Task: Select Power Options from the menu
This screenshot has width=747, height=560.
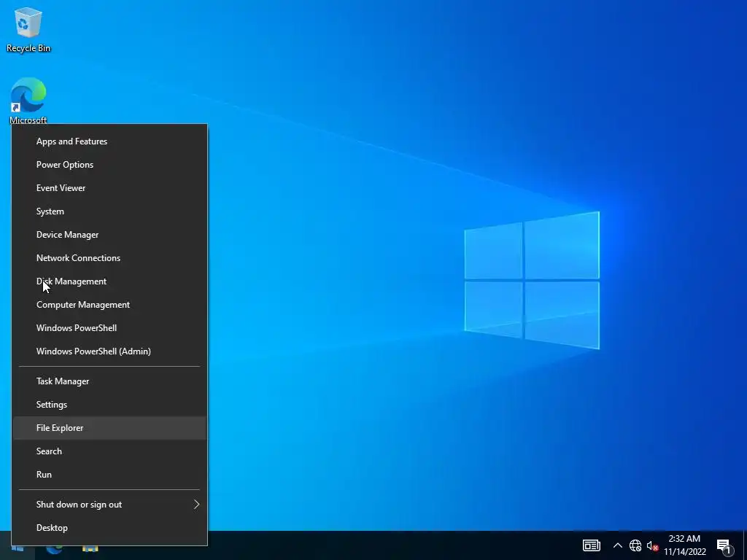Action: pyautogui.click(x=109, y=165)
